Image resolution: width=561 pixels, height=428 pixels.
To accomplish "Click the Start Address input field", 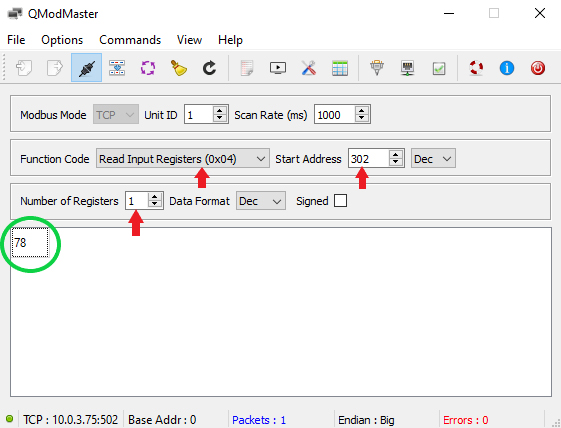I will [x=368, y=159].
